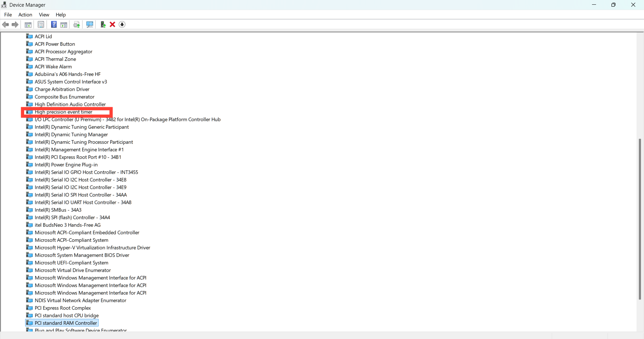Viewport: 644px width, 339px height.
Task: Open the Action menu
Action: click(25, 15)
